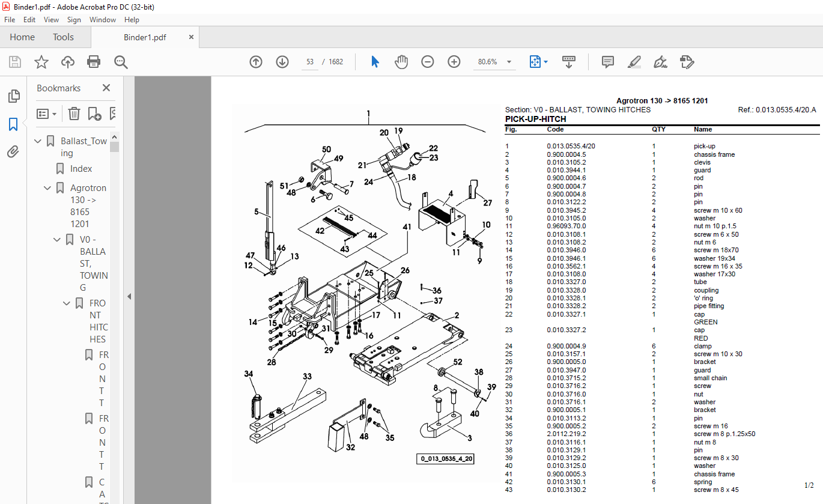This screenshot has width=823, height=504.
Task: Select the Binder1.pdf document tab
Action: pyautogui.click(x=145, y=37)
